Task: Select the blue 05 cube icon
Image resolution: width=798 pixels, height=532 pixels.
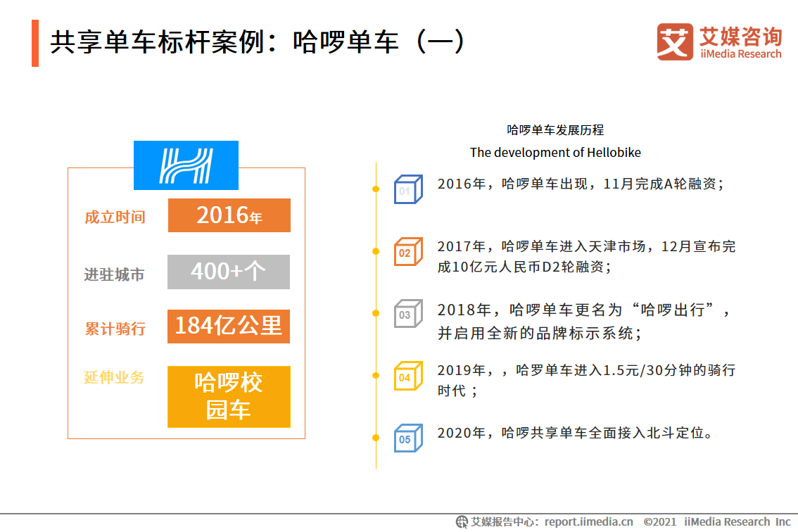Action: point(408,438)
